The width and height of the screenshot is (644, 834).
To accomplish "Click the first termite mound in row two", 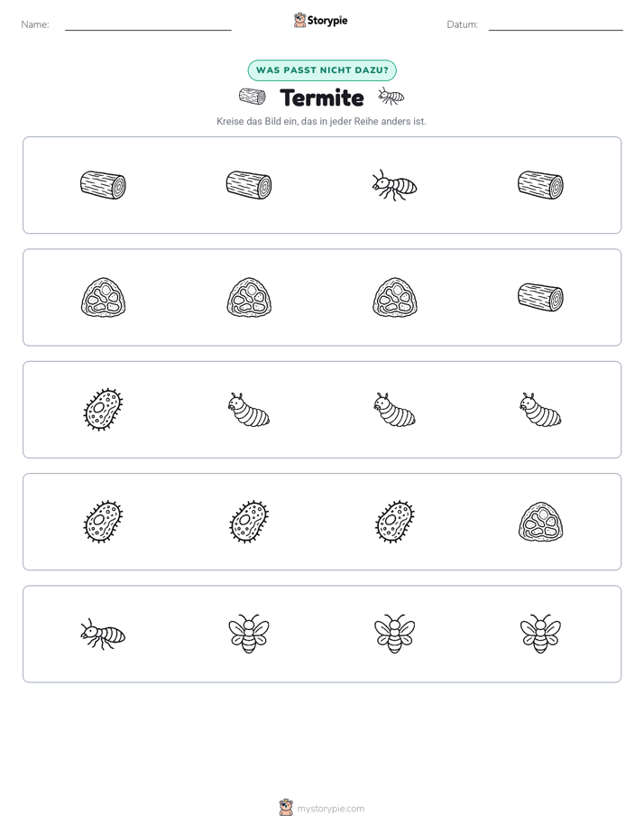I will pos(103,297).
